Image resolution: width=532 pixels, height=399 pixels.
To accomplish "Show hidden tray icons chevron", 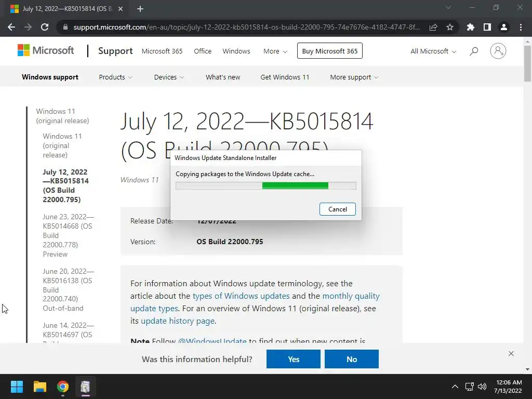I will click(455, 387).
